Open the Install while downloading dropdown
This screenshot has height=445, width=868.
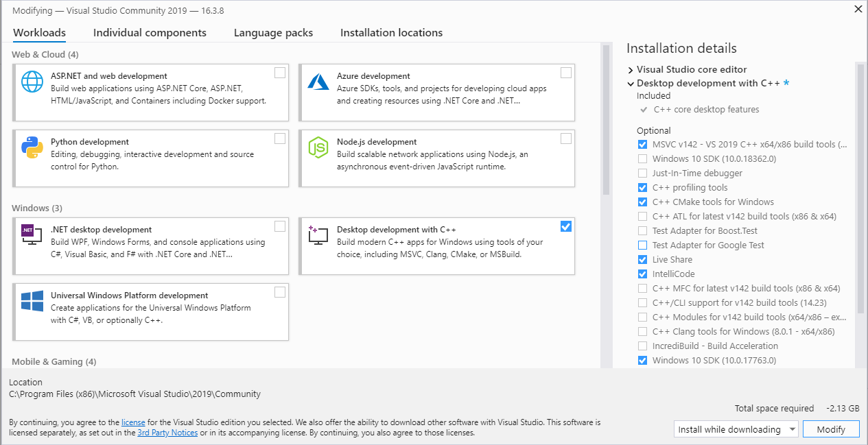click(736, 429)
